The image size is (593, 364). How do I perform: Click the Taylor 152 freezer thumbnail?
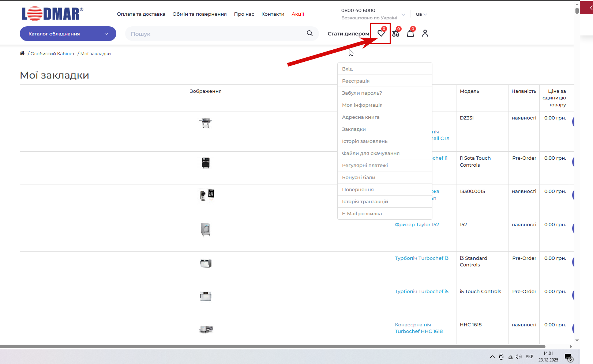206,230
